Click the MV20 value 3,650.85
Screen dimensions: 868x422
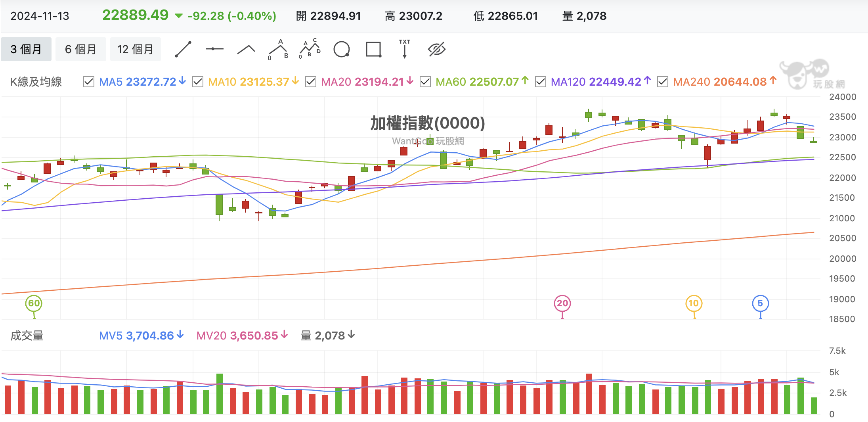pyautogui.click(x=254, y=336)
